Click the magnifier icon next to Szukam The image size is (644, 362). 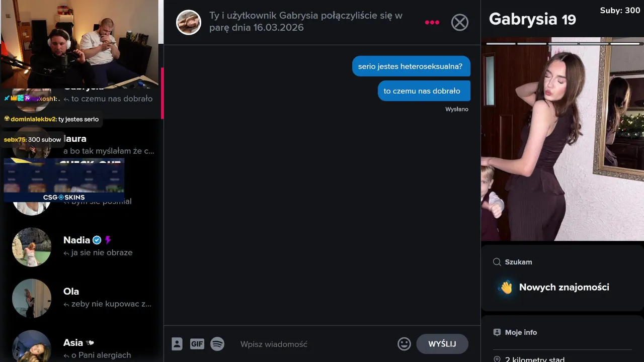[497, 262]
